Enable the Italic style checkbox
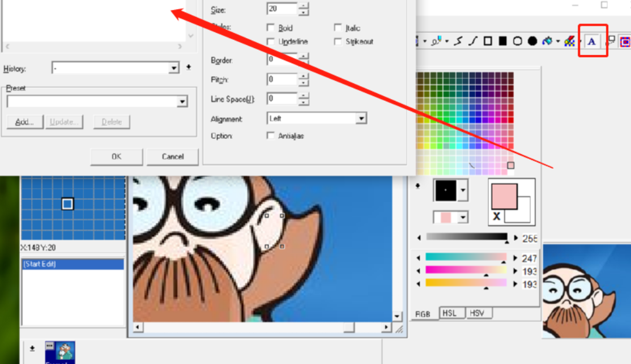631x364 pixels. 338,28
